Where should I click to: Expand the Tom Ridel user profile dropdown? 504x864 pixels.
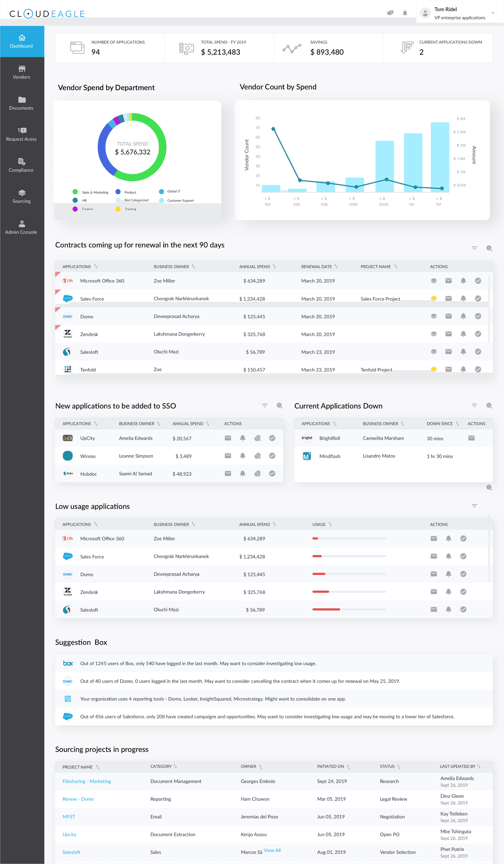493,13
